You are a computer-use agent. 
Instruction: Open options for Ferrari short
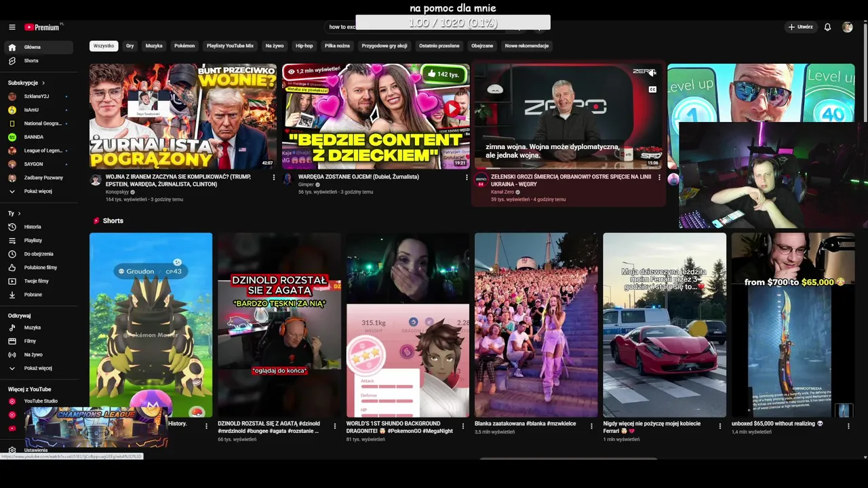(720, 426)
